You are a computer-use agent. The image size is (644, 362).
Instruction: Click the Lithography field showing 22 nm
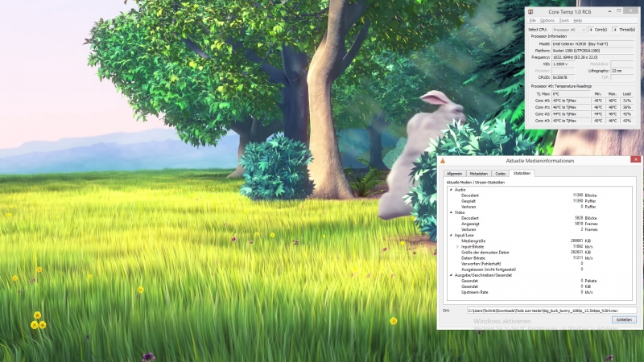(x=622, y=71)
